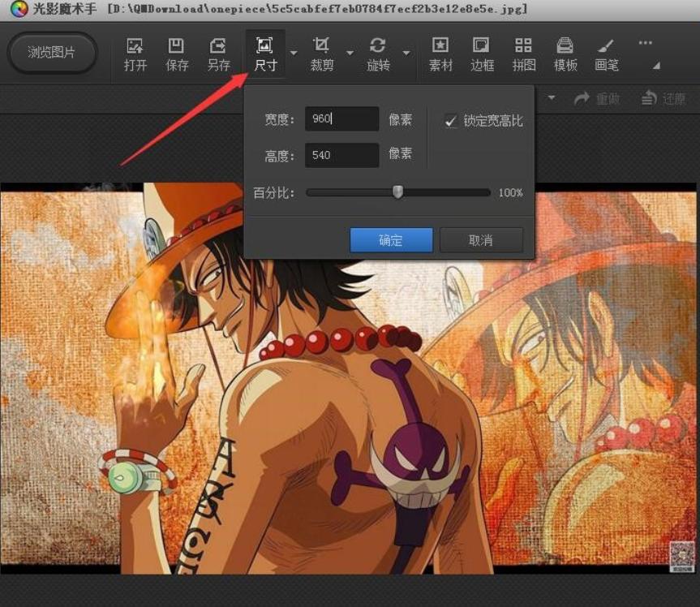The width and height of the screenshot is (700, 607).
Task: Click into the 高度 height field
Action: (342, 155)
